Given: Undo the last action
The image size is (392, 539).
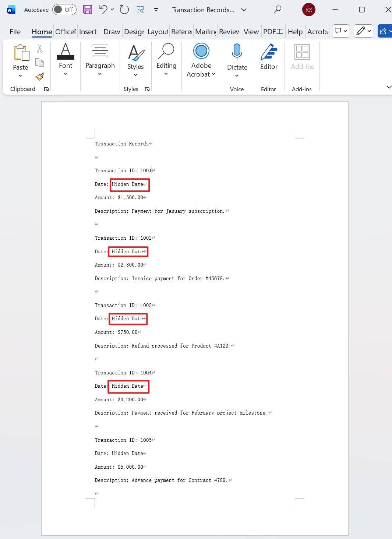Looking at the screenshot, I should coord(103,10).
